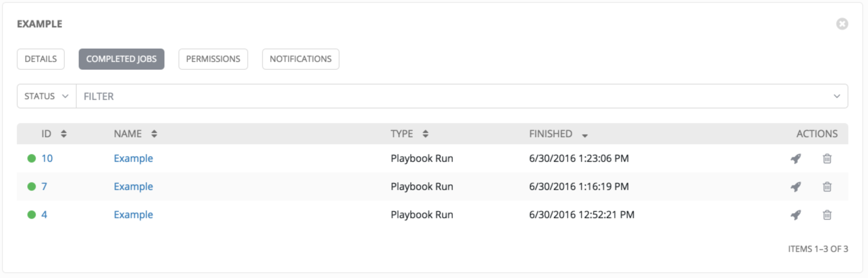Click the ACTIONS column header
This screenshot has height=278, width=868.
pos(817,134)
